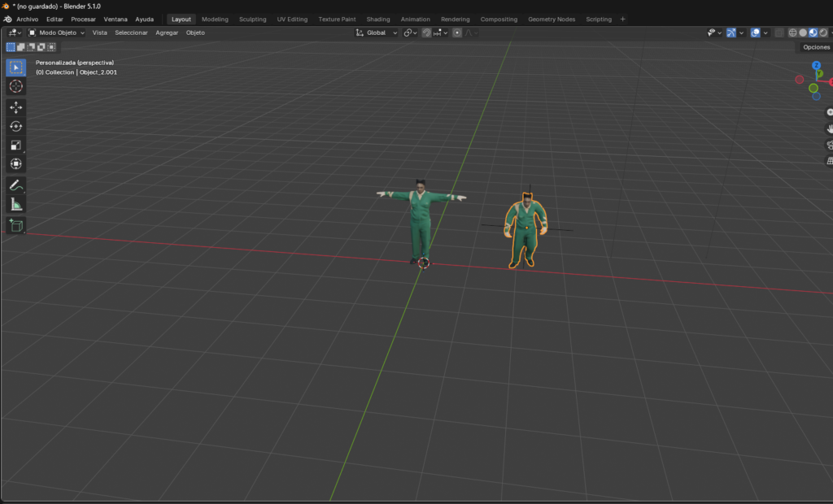Select the Transform tool
The width and height of the screenshot is (833, 504).
[x=15, y=163]
